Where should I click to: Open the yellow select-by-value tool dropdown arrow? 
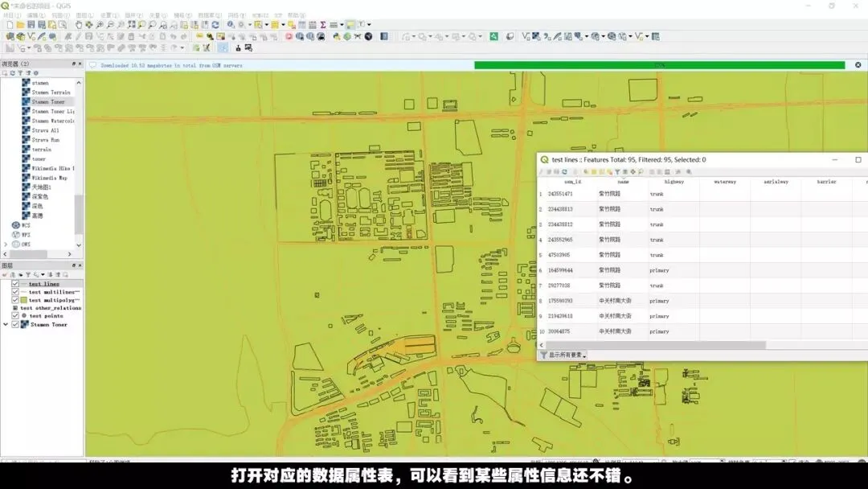(x=283, y=25)
